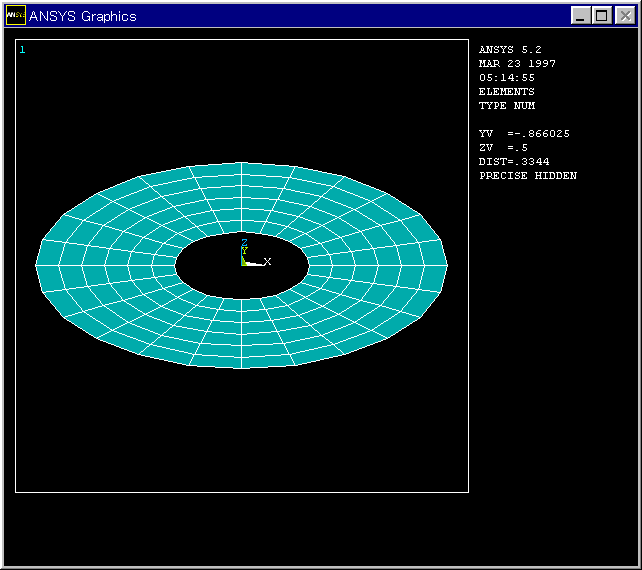This screenshot has width=642, height=570.
Task: Click the ANSYS 5.2 version text
Action: pyautogui.click(x=510, y=50)
